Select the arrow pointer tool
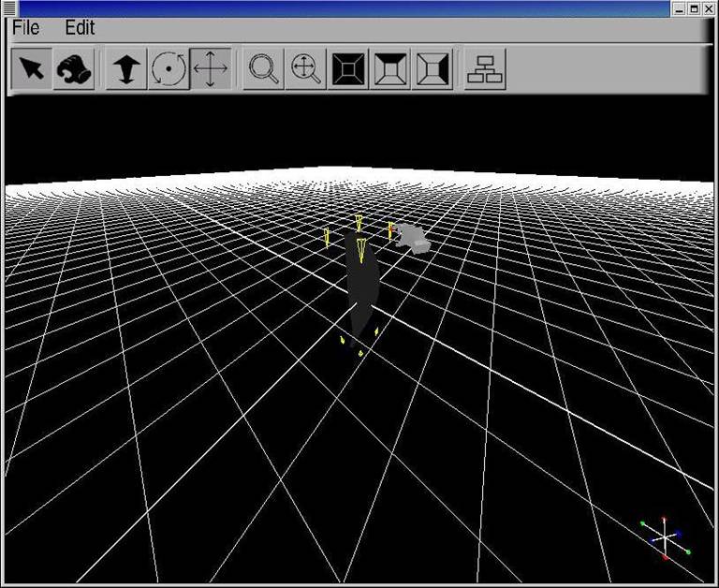 point(31,68)
